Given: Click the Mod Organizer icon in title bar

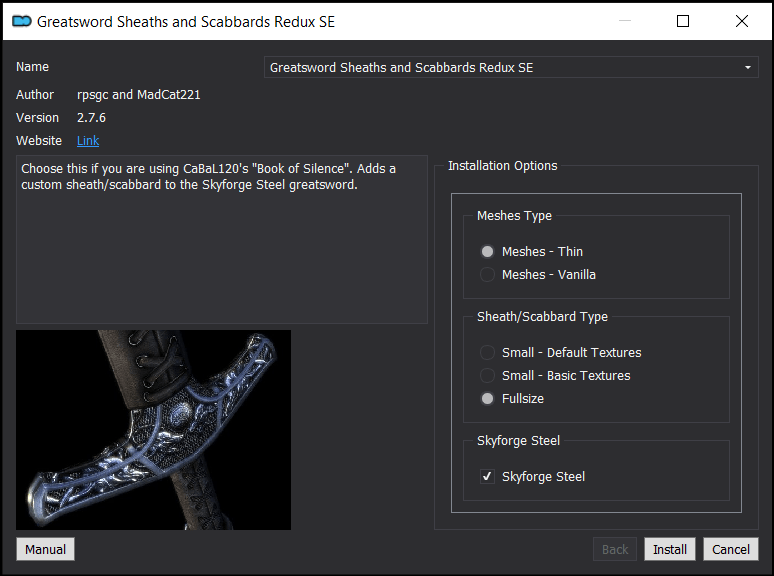Looking at the screenshot, I should pos(22,21).
